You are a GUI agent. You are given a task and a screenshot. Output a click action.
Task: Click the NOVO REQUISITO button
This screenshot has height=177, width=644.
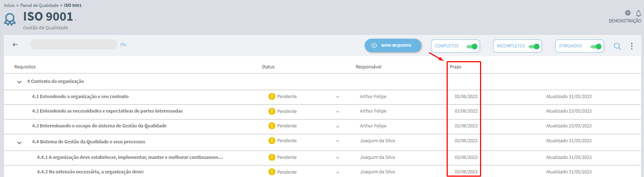[393, 45]
